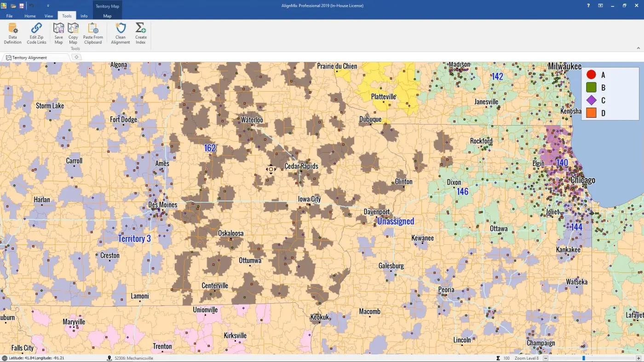The height and width of the screenshot is (362, 644).
Task: Click the purple diamond C legend symbol
Action: click(591, 100)
